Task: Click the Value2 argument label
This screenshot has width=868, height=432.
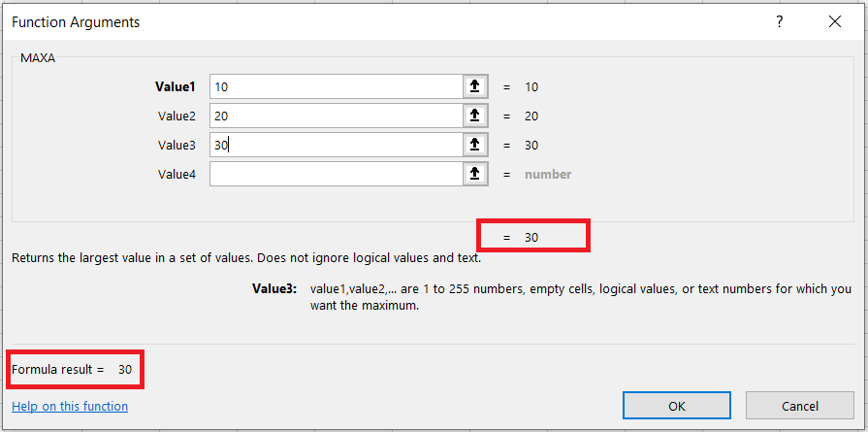Action: coord(177,116)
